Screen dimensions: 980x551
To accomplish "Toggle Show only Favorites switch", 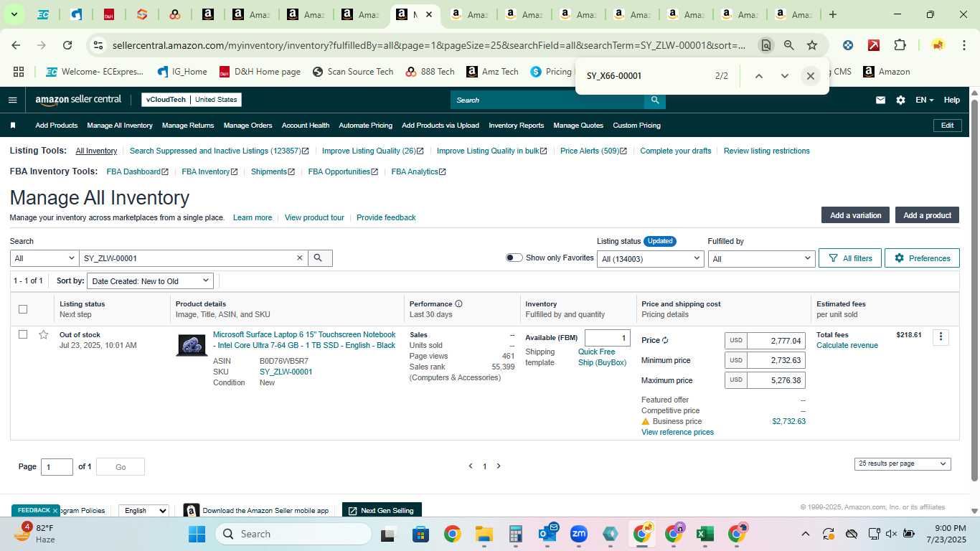I will point(514,258).
